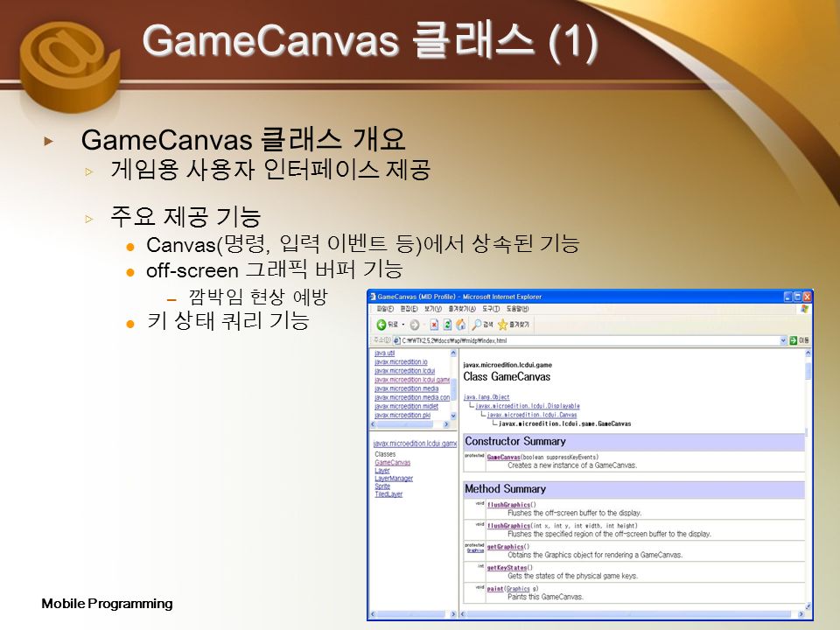Open javax.microedition.lcdui.game in the package list
Image resolution: width=840 pixels, height=630 pixels.
tap(412, 380)
